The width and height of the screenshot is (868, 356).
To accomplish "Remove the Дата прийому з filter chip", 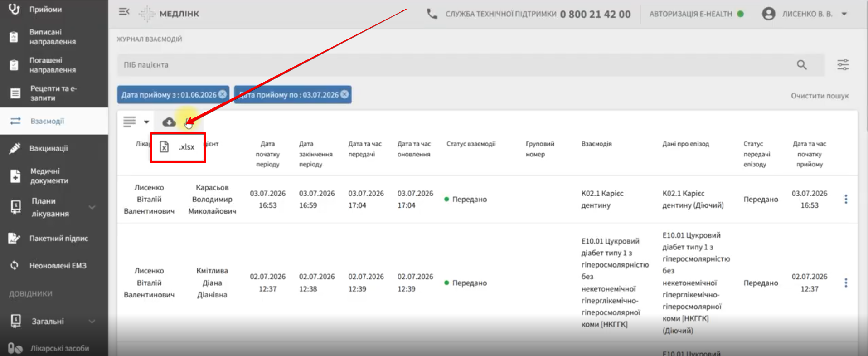I will coord(223,94).
